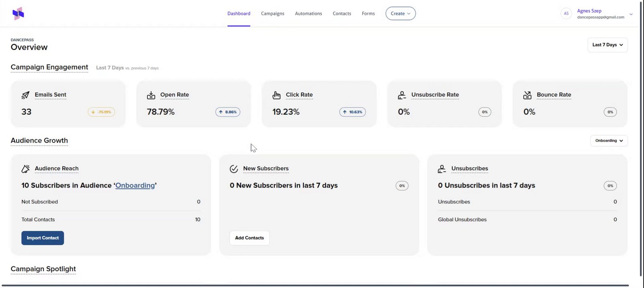Expand the account menu chevron next to Agnes Szep

tap(631, 14)
